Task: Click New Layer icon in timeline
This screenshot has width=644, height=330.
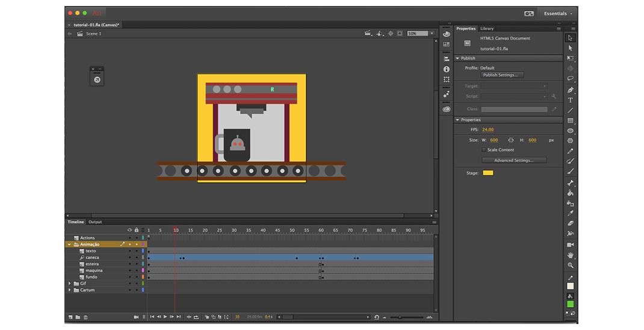Action: (70, 317)
